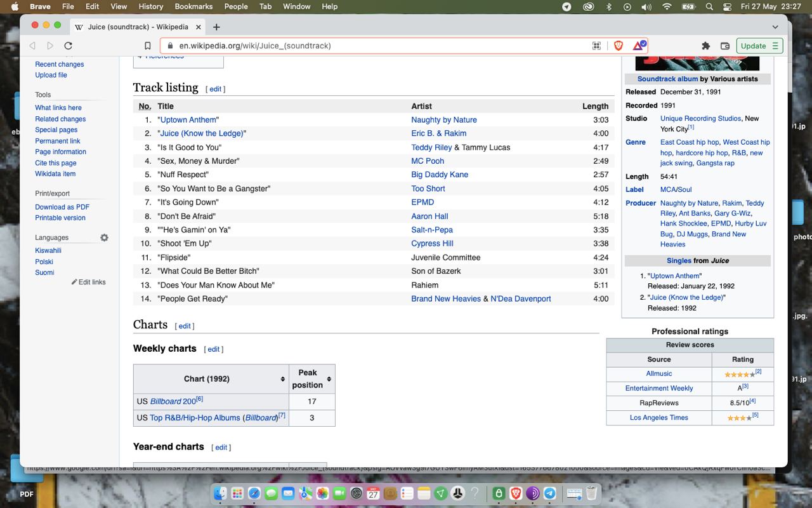
Task: Open the Languages settings gear icon
Action: 104,237
